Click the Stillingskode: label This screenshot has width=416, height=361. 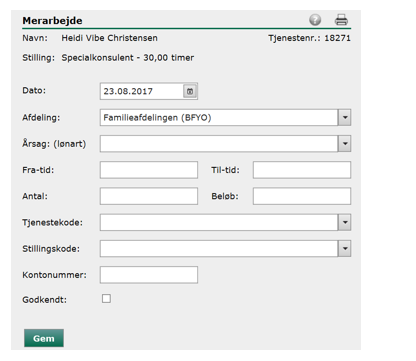[x=51, y=249]
